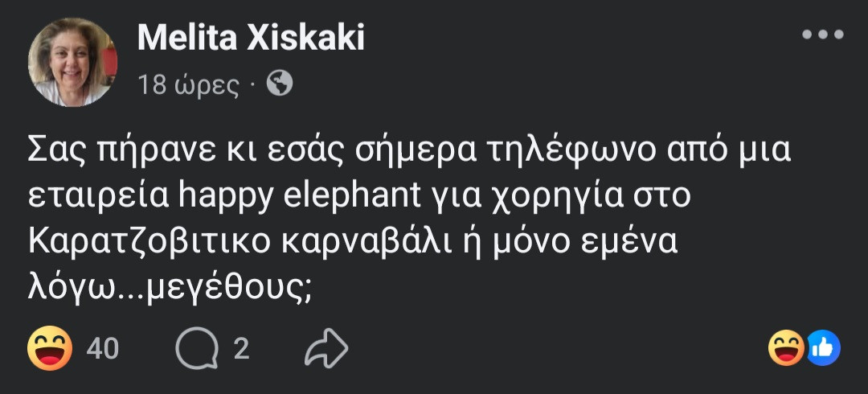
Task: Open the list of 40 reactions
Action: (102, 348)
